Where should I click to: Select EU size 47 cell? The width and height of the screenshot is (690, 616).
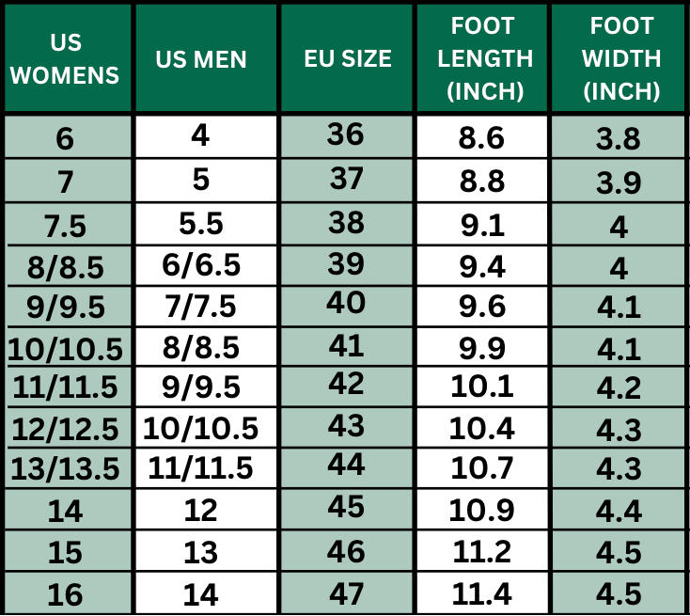click(x=346, y=592)
